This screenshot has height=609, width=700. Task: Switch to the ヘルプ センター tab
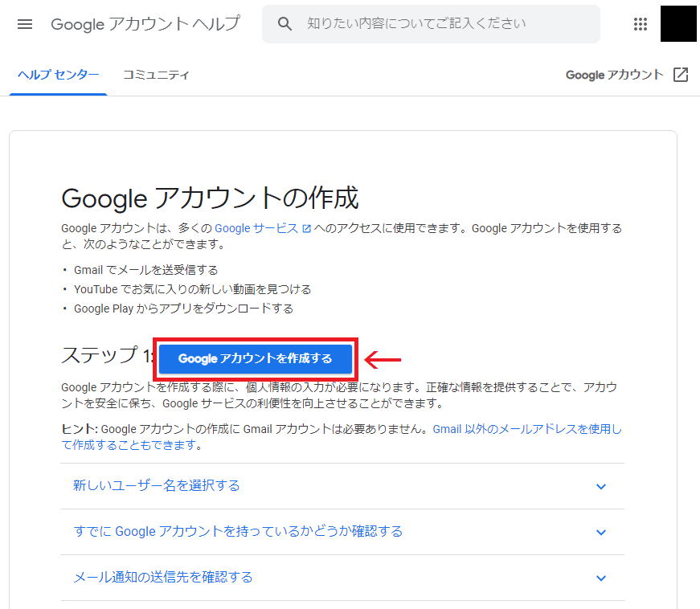58,75
